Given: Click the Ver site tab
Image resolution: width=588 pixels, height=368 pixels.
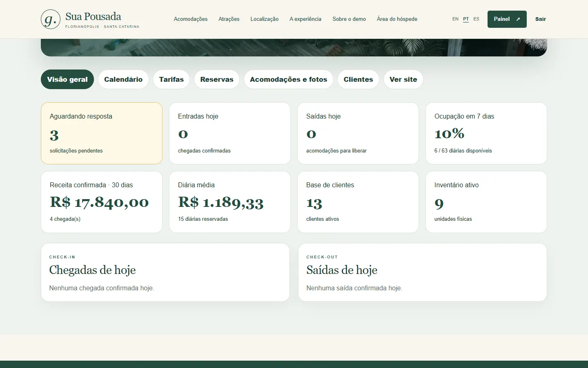Looking at the screenshot, I should click(403, 79).
